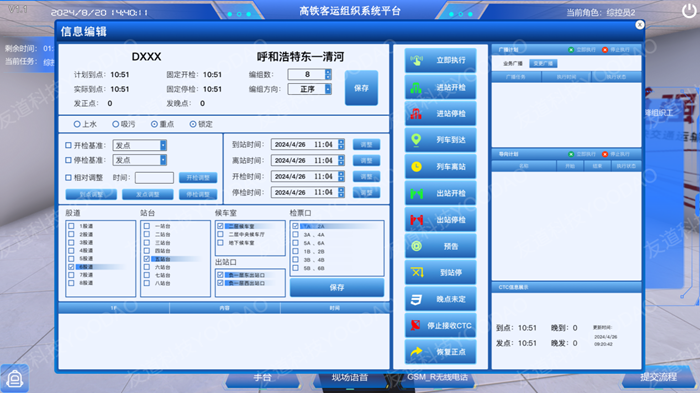Viewport: 700px width, 393px height.
Task: Tick the 相对调整 checkbox
Action: point(68,177)
